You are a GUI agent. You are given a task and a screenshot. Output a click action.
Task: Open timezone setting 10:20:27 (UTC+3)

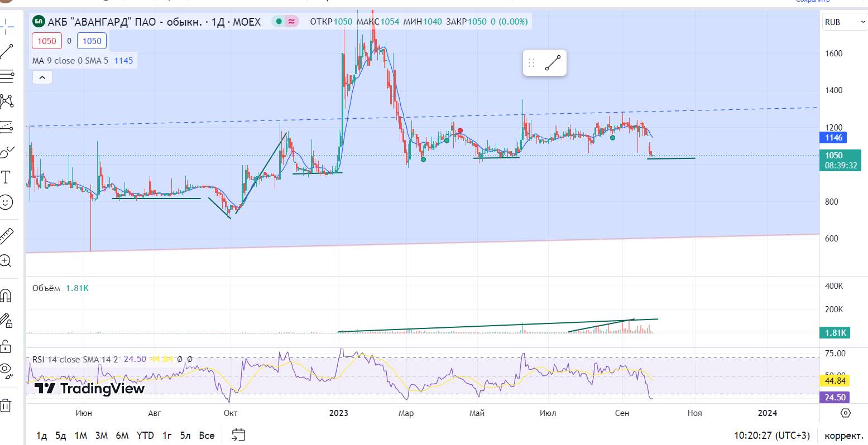[x=771, y=436]
